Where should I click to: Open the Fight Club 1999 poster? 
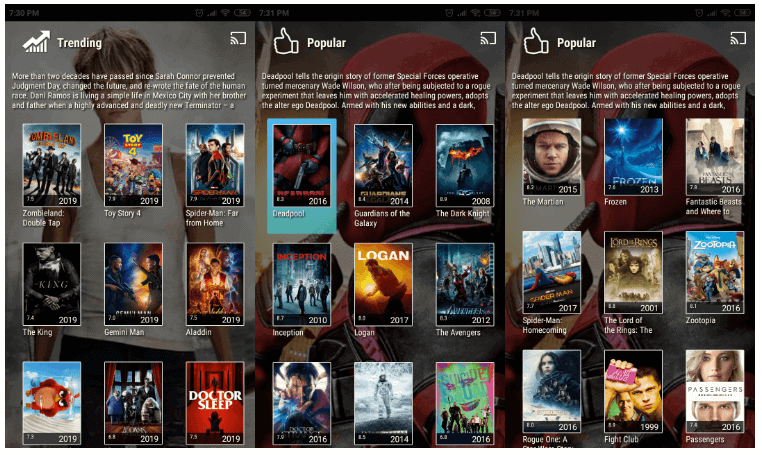[x=633, y=391]
